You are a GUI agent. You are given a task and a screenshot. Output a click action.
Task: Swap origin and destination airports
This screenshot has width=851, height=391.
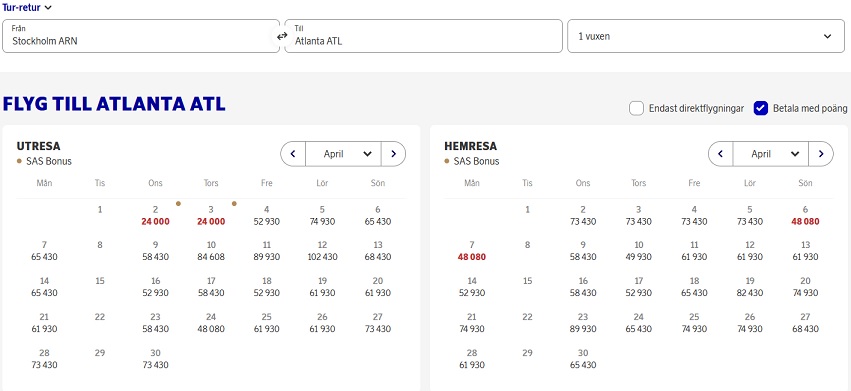pyautogui.click(x=282, y=36)
